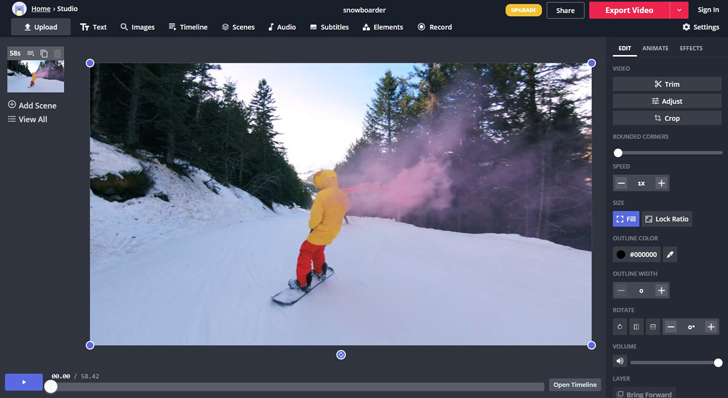Play the video with the play button
Image resolution: width=728 pixels, height=398 pixels.
click(24, 382)
